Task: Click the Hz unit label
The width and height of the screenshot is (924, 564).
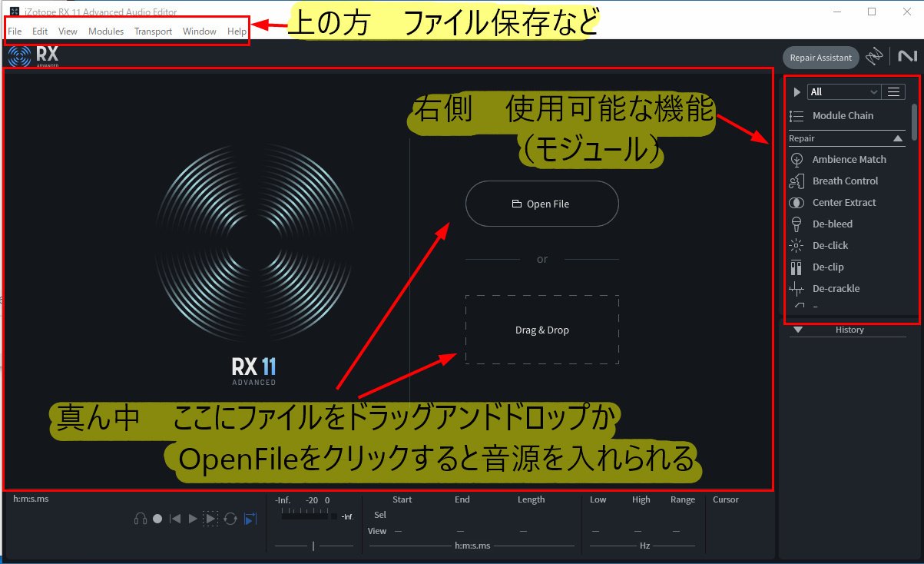Action: coord(644,546)
